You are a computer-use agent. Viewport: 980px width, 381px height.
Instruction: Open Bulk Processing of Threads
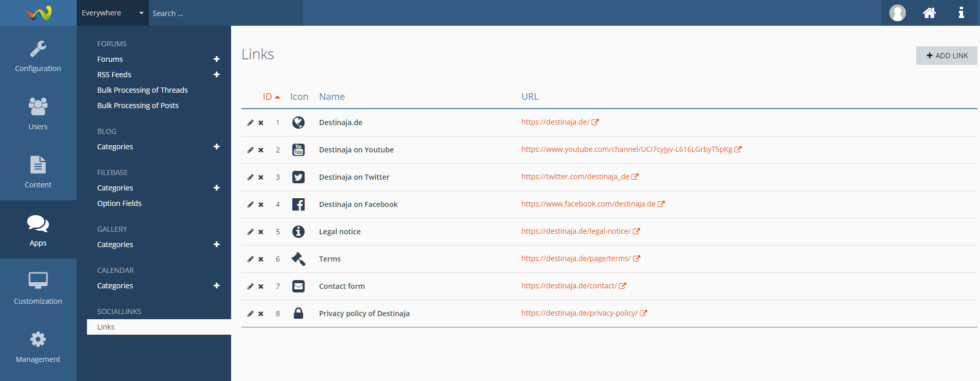143,90
